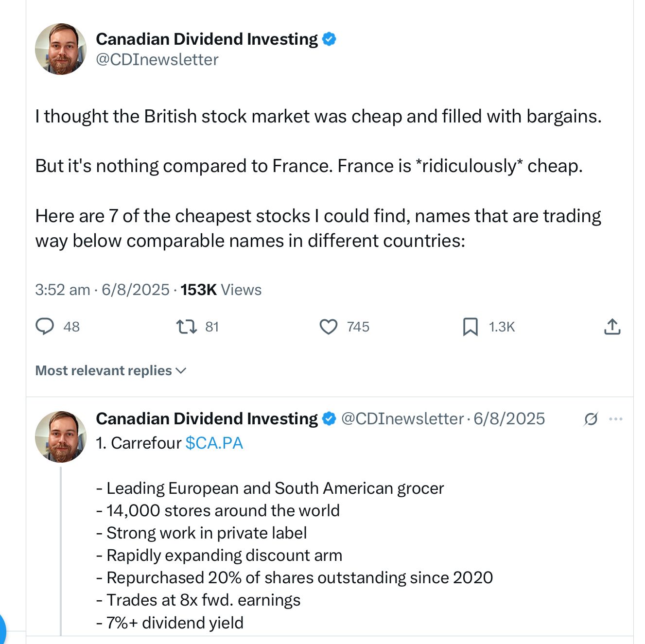Click verified badge on the reply author
The height and width of the screenshot is (644, 645).
point(329,418)
